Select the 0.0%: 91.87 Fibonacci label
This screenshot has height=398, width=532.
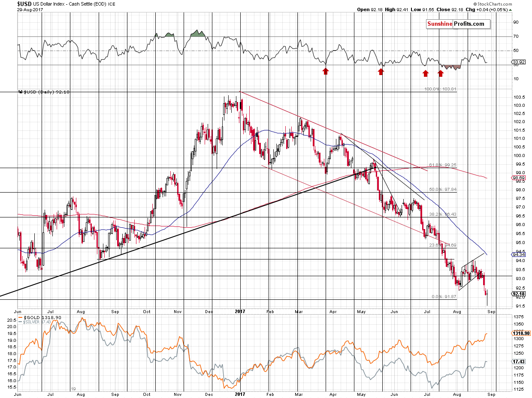[444, 296]
